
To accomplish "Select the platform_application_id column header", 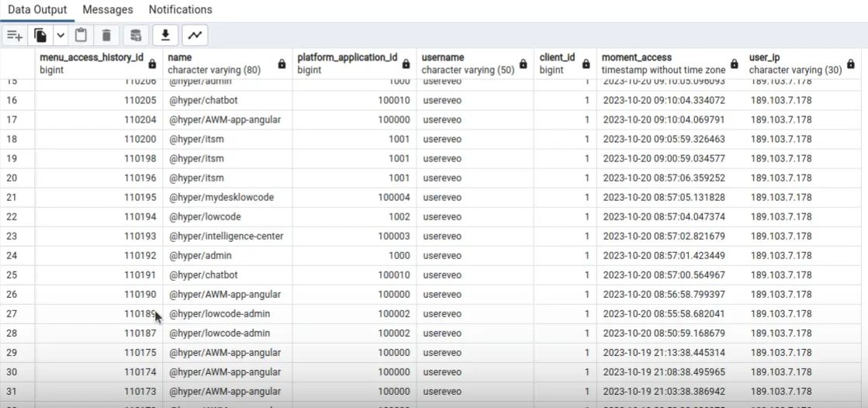I will [x=354, y=64].
